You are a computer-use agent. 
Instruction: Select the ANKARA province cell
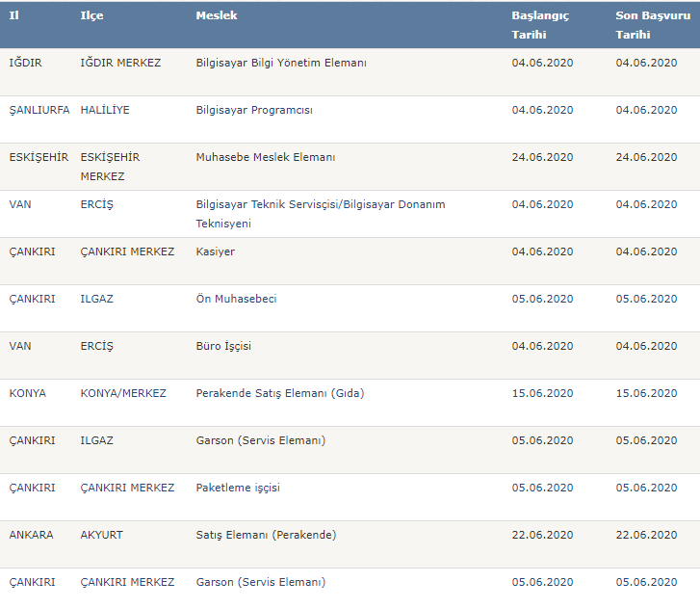(x=31, y=535)
